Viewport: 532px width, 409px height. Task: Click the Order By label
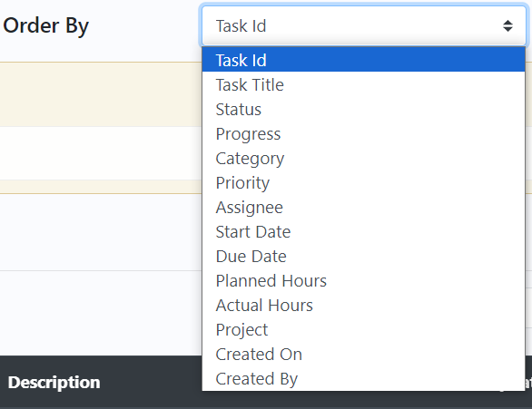click(45, 25)
